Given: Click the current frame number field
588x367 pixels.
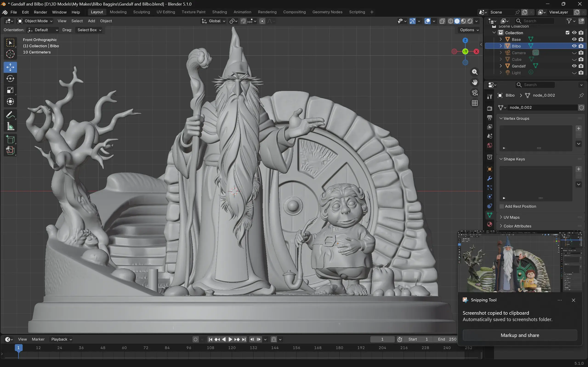Looking at the screenshot, I should pos(382,339).
